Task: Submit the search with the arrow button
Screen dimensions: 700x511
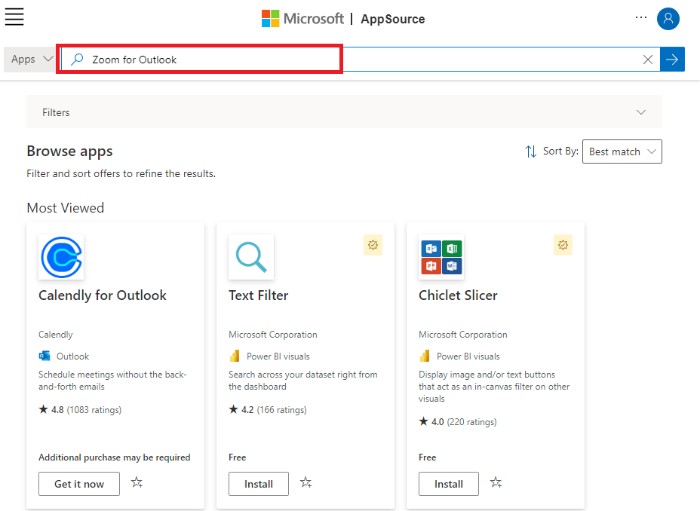Action: point(672,59)
